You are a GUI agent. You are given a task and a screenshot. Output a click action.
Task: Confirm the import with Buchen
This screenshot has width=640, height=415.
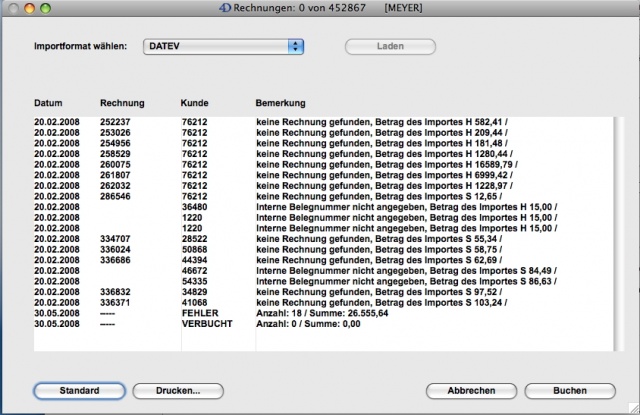(569, 390)
